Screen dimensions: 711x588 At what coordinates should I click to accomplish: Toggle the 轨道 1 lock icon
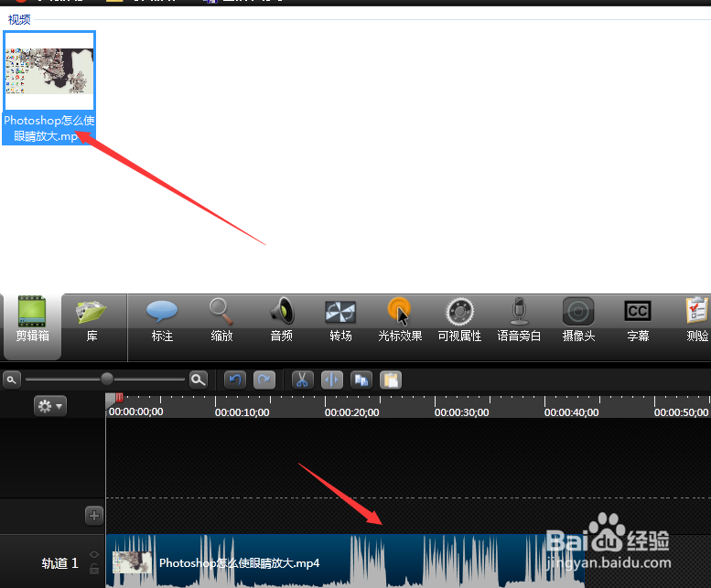94,569
